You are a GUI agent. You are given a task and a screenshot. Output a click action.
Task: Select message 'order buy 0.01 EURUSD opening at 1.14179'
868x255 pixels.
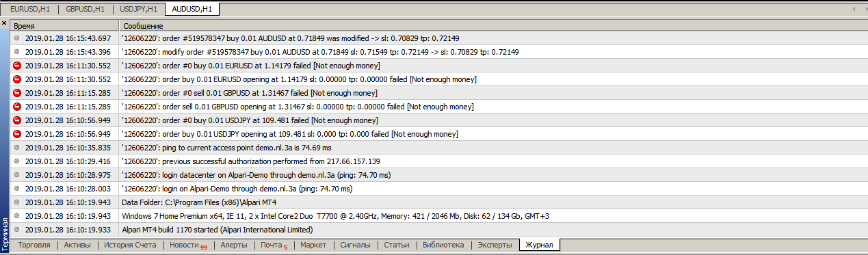click(x=299, y=79)
